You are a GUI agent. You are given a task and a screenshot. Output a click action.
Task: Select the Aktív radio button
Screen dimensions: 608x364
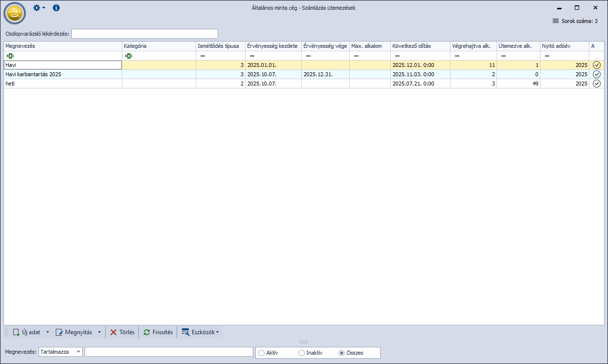(x=261, y=353)
